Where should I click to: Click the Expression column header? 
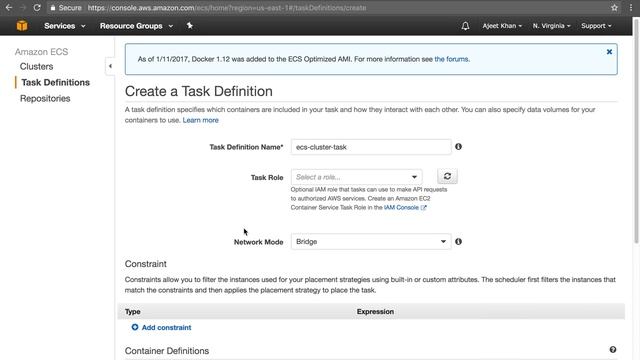click(375, 311)
